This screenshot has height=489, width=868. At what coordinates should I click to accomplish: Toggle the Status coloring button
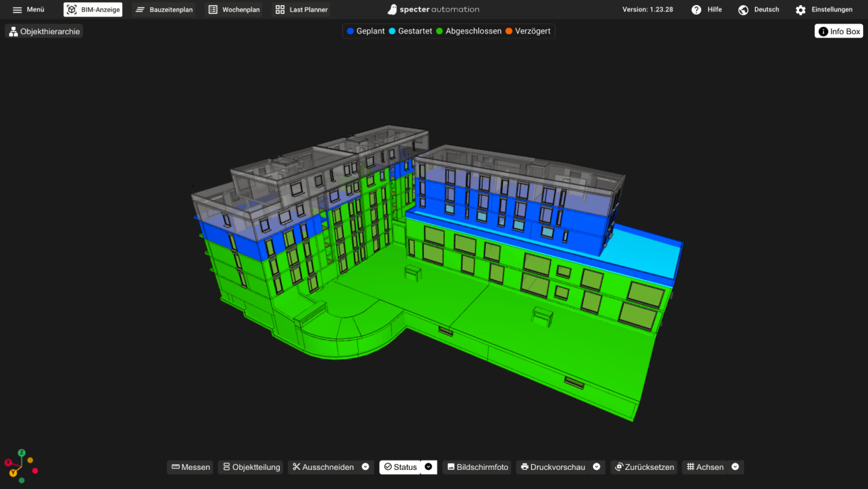click(x=400, y=467)
